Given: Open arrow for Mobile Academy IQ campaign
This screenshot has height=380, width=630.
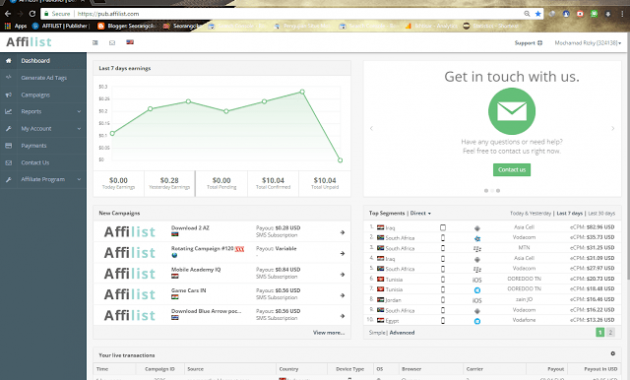Looking at the screenshot, I should click(x=342, y=274).
